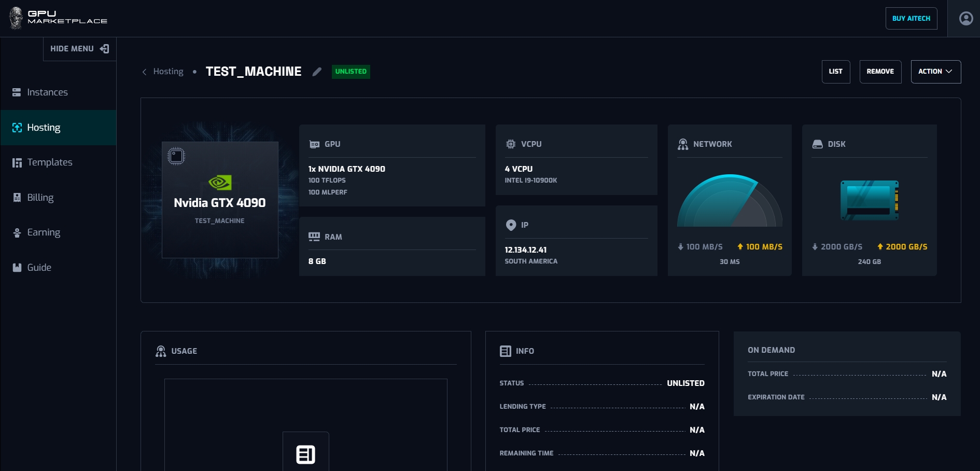Viewport: 980px width, 471px height.
Task: Click the Nvidia logo on machine card
Action: (220, 182)
